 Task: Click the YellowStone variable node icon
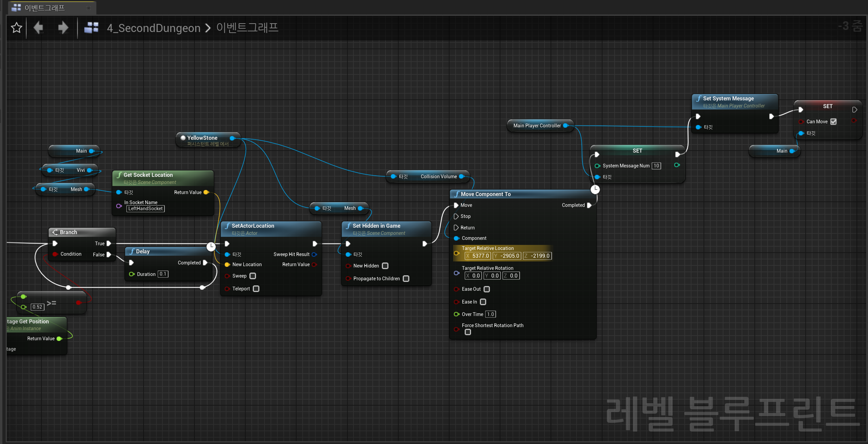coord(182,138)
